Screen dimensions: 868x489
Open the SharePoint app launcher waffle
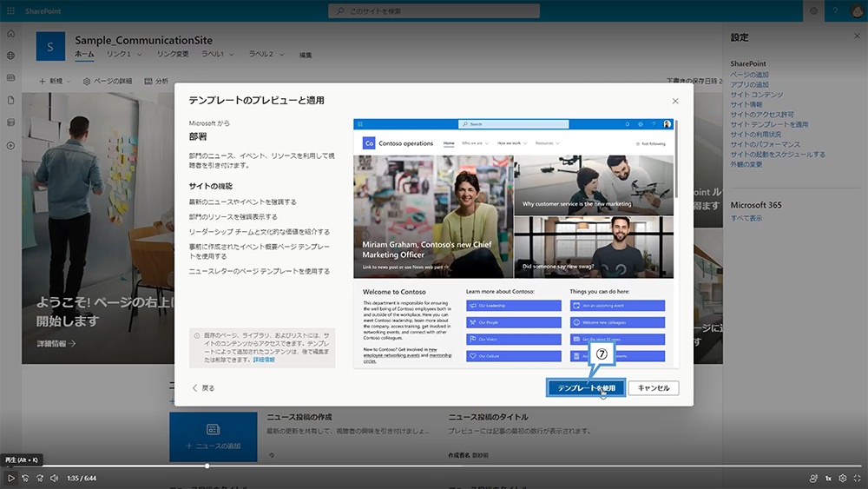[10, 10]
